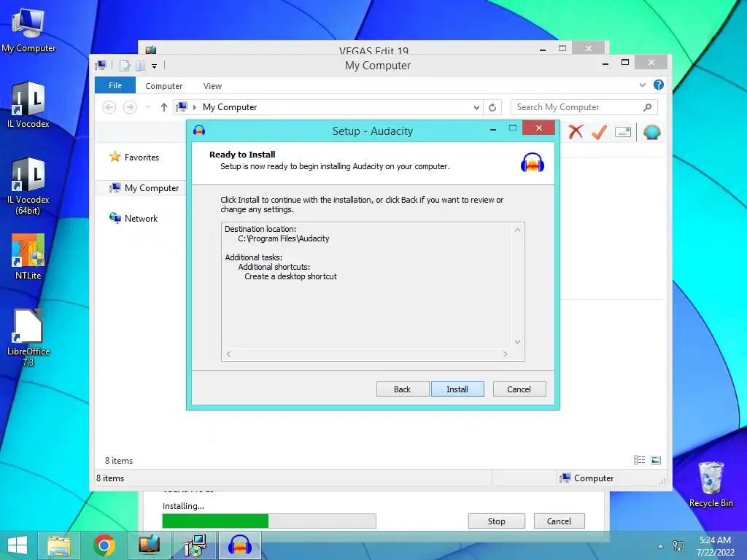747x560 pixels.
Task: Click the rename box toolbar icon
Action: [623, 132]
